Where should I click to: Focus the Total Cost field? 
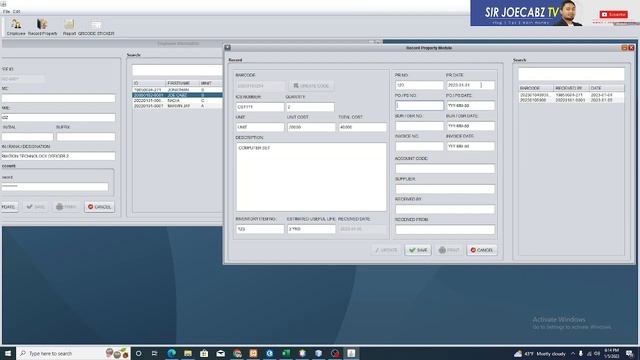coord(362,127)
